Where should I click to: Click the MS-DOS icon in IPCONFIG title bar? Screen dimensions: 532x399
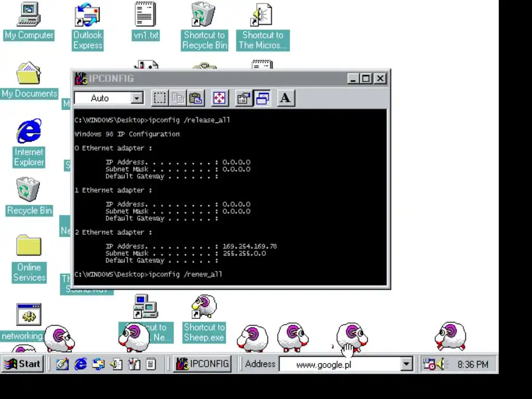(81, 78)
